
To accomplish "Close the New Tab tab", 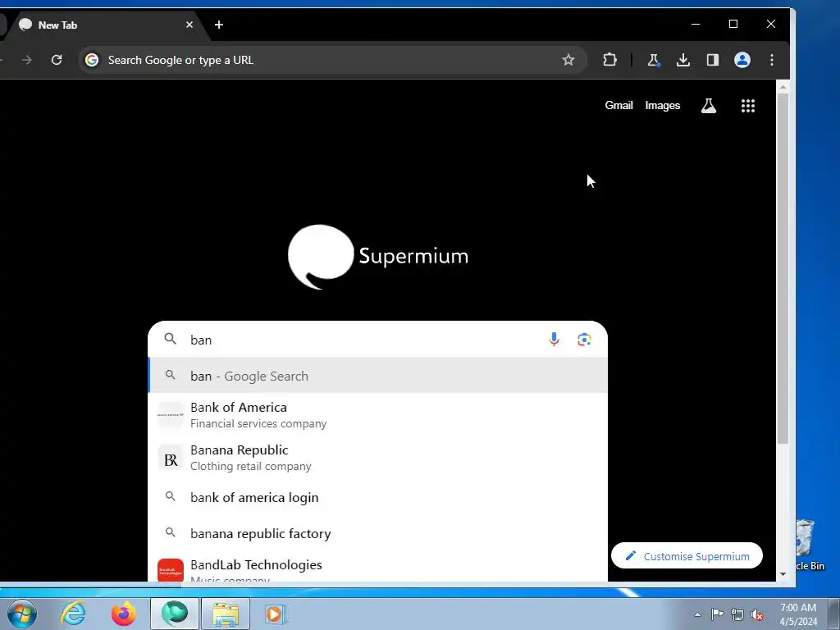I will click(189, 25).
